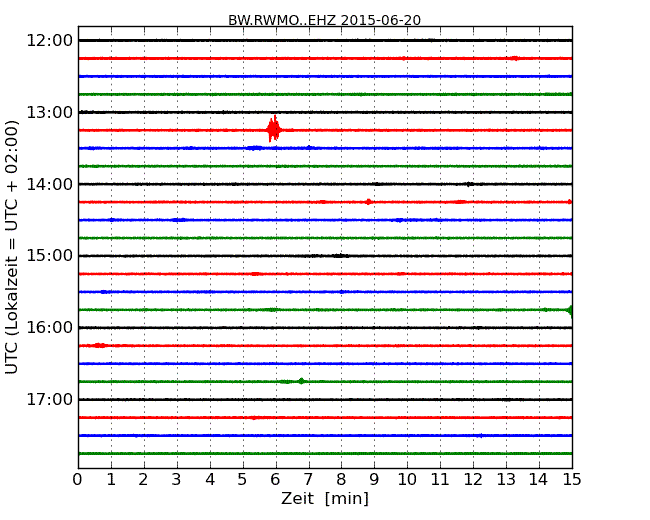Screen dimensions: 650x520
Task: Click the Zeit [min] axis label
Action: 325,498
